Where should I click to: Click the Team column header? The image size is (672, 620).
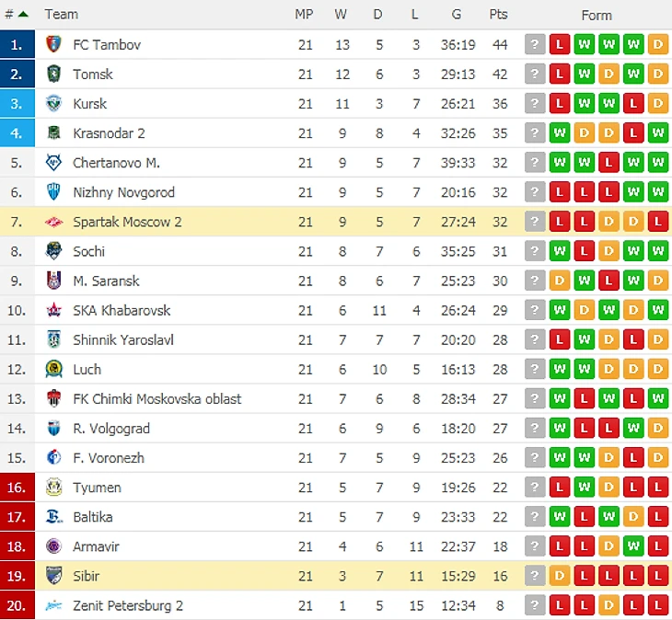pyautogui.click(x=61, y=14)
